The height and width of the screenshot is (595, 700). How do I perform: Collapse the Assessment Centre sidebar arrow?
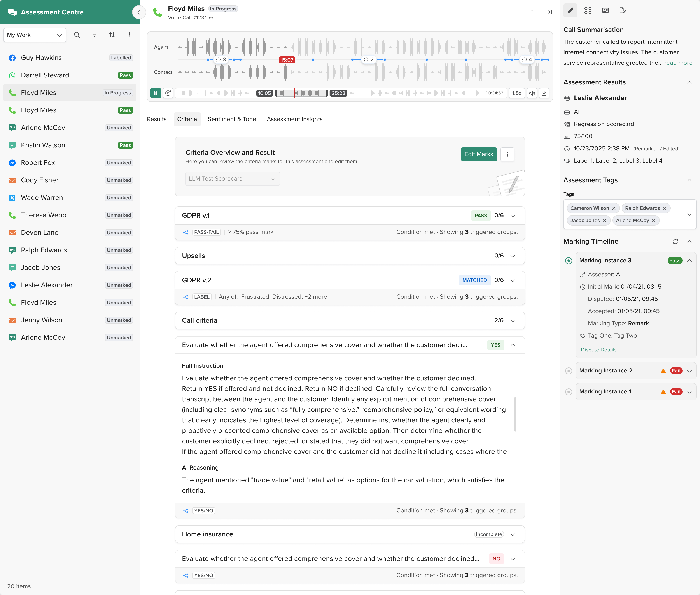coord(139,12)
